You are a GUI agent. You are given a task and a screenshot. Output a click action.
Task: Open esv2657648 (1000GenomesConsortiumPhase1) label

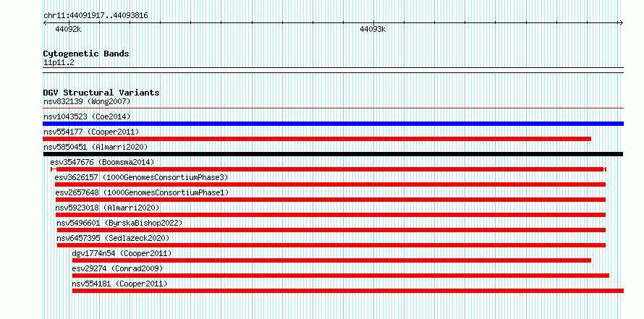point(142,192)
